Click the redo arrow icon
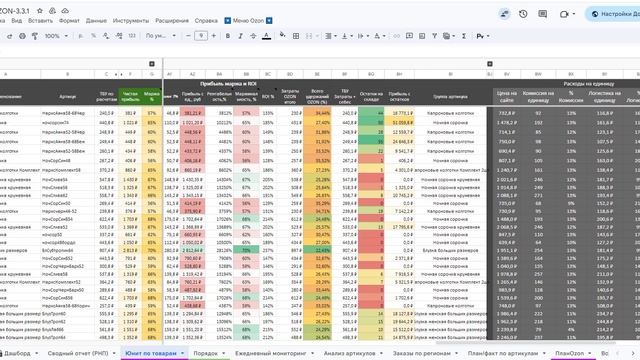 [9, 36]
